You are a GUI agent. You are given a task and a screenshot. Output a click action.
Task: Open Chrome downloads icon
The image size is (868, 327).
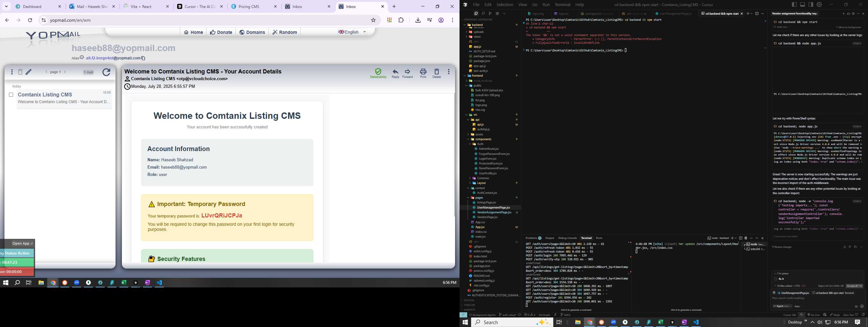click(x=418, y=20)
